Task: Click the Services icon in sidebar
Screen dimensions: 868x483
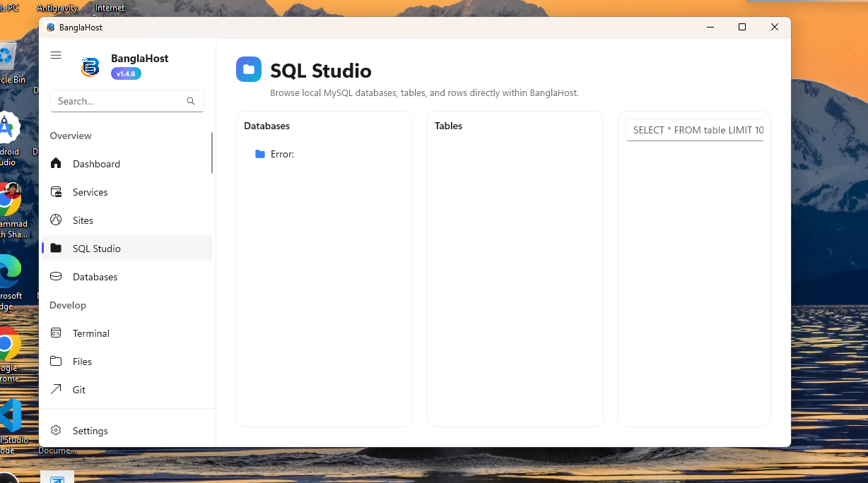Action: pyautogui.click(x=56, y=191)
